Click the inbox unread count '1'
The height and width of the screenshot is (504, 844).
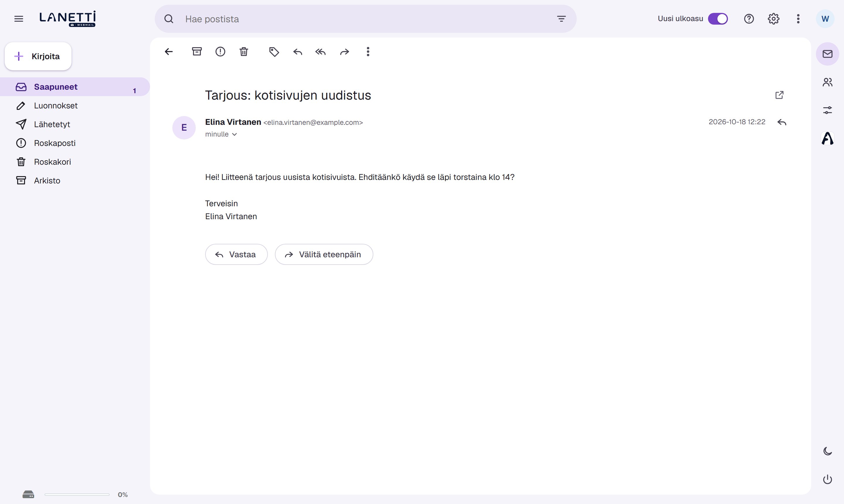135,91
